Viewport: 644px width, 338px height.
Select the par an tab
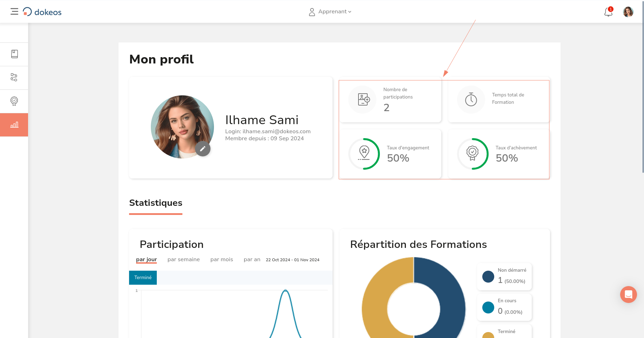(252, 259)
